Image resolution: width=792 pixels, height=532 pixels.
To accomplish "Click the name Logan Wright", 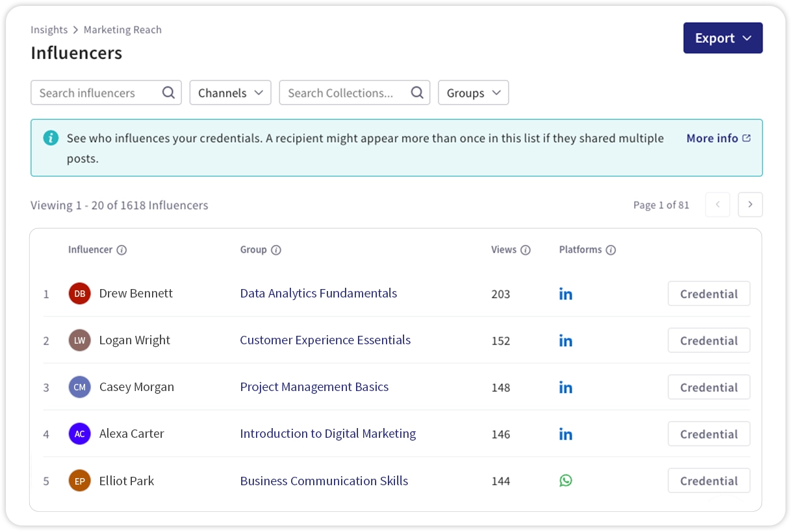I will click(134, 340).
